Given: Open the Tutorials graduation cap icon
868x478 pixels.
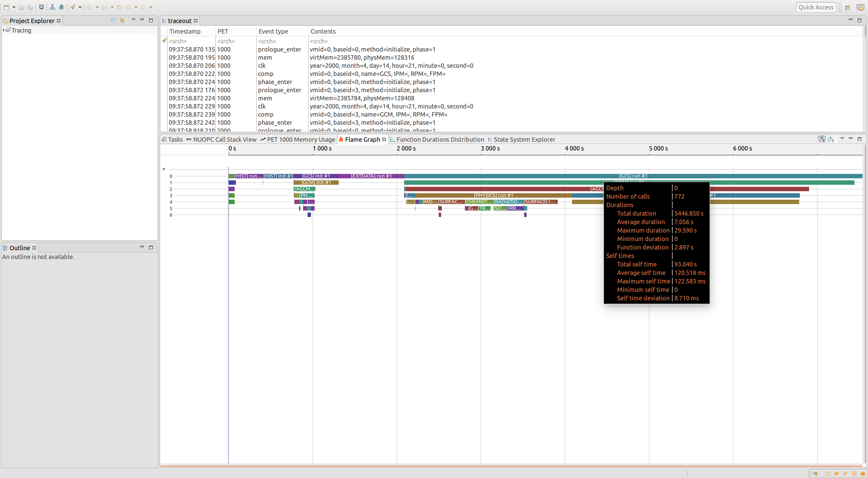Looking at the screenshot, I should coord(836,474).
